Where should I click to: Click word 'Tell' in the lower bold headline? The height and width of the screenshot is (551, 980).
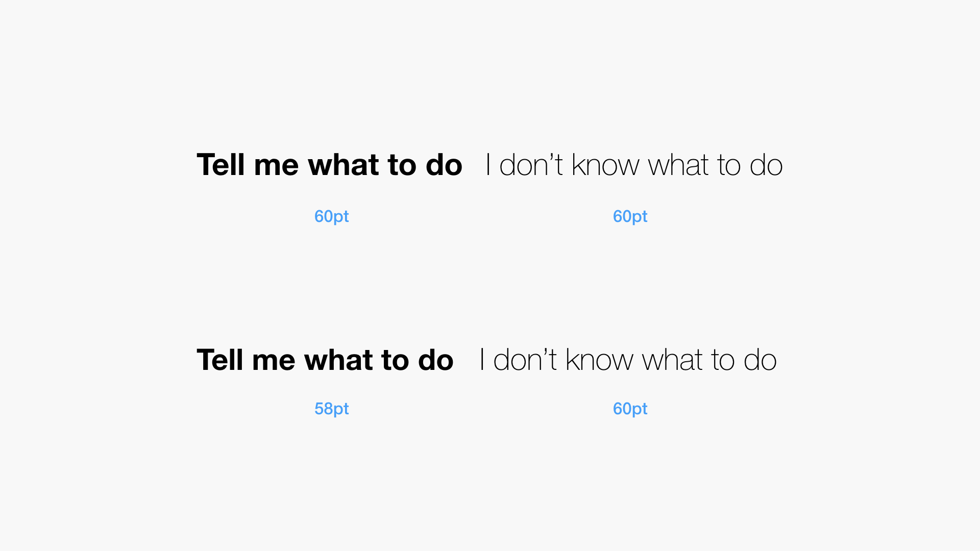coord(220,360)
